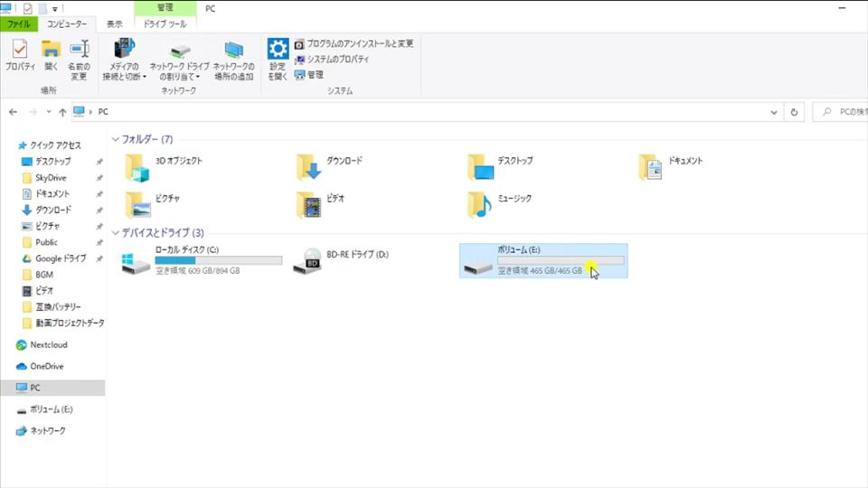
Task: Select the Videos (ビデオ) folder icon
Action: pyautogui.click(x=309, y=205)
